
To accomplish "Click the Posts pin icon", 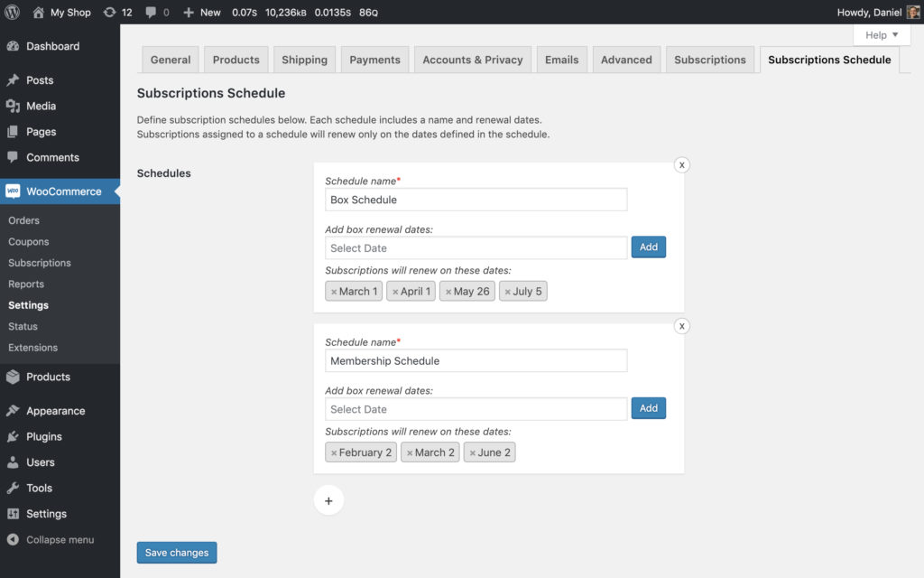I will tap(13, 79).
